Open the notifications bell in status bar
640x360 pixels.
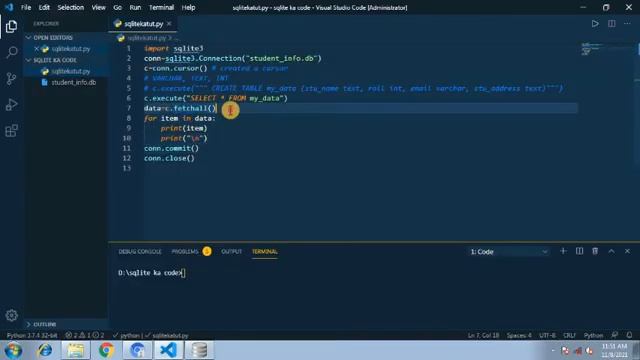[629, 335]
